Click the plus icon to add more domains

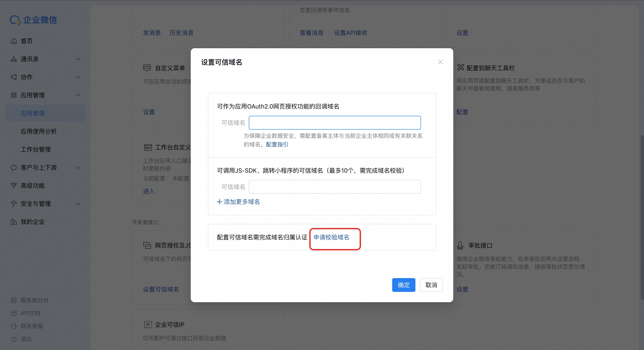tap(219, 202)
